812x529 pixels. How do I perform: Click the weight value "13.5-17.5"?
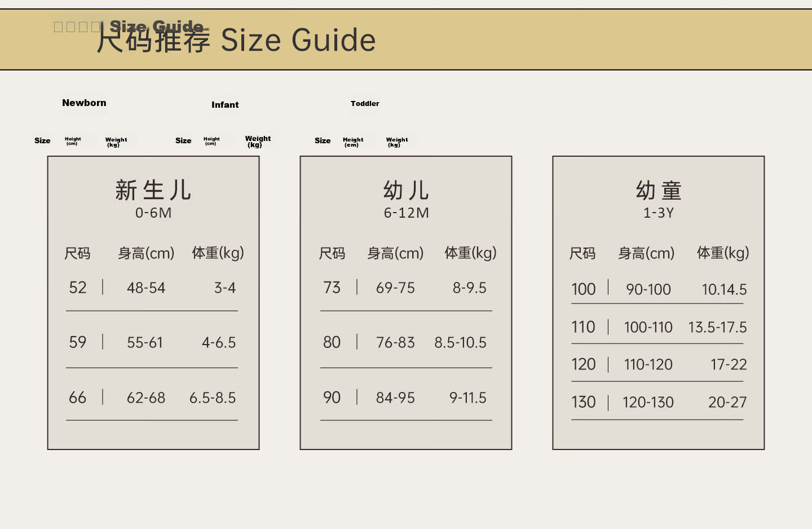[717, 328]
